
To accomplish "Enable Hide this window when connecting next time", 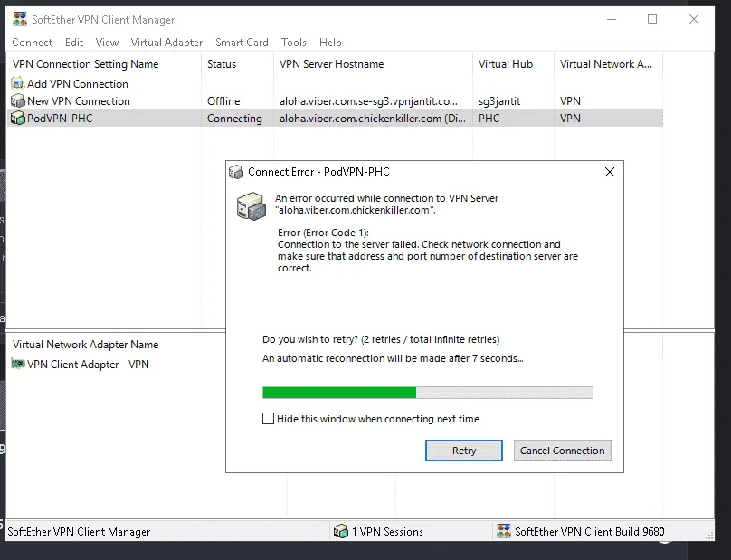I will (268, 418).
